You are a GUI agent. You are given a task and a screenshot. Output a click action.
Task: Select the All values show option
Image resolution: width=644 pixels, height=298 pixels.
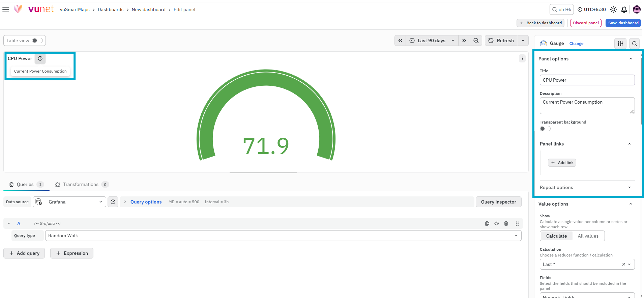588,236
